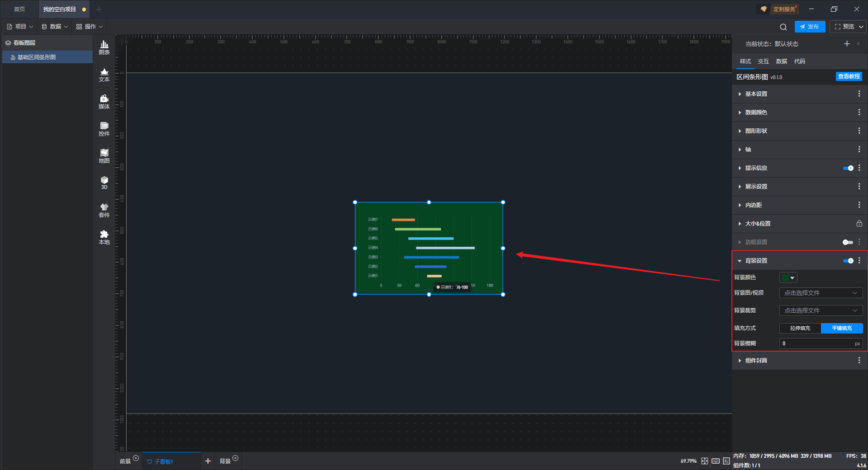Click the 发布 publish button
This screenshot has height=470, width=868.
tap(810, 27)
